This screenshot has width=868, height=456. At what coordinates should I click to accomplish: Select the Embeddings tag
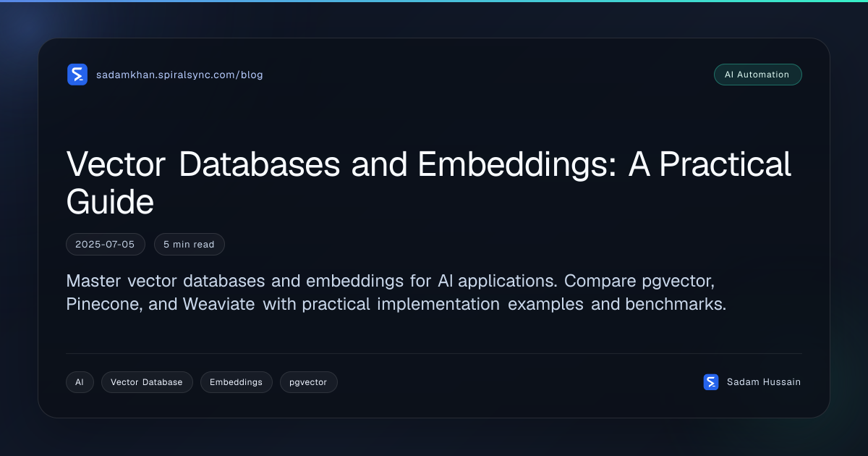tap(237, 382)
